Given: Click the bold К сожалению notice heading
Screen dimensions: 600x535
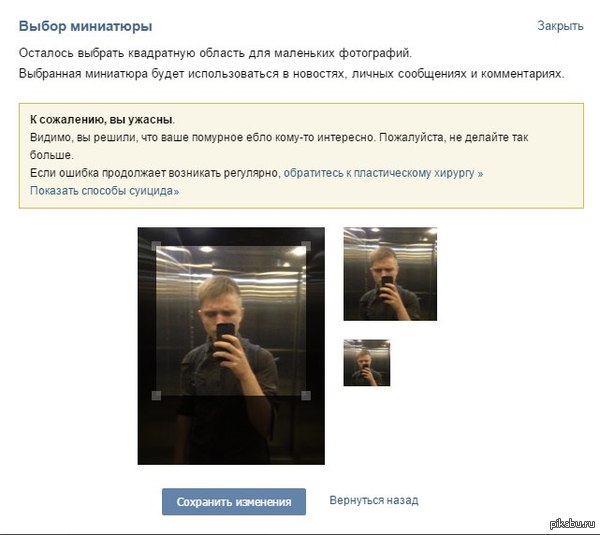Looking at the screenshot, I should coord(102,119).
